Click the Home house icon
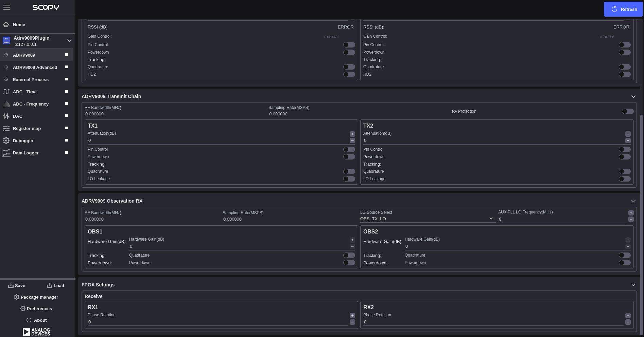Viewport: 644px width, 337px height. pyautogui.click(x=6, y=24)
